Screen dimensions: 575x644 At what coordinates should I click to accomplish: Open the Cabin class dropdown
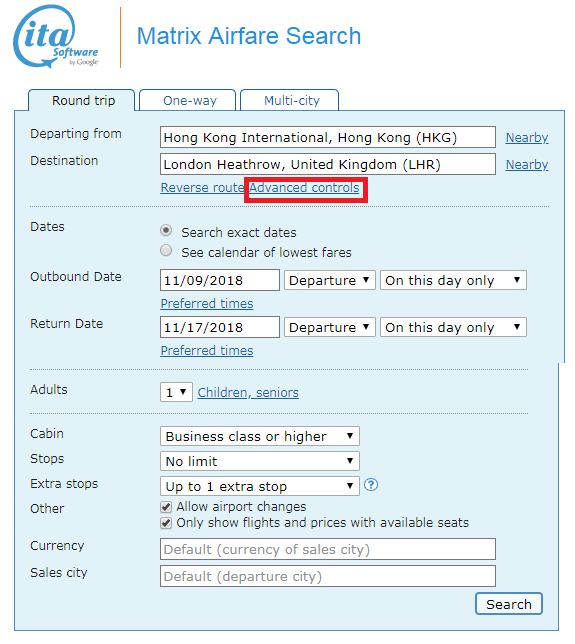point(260,436)
